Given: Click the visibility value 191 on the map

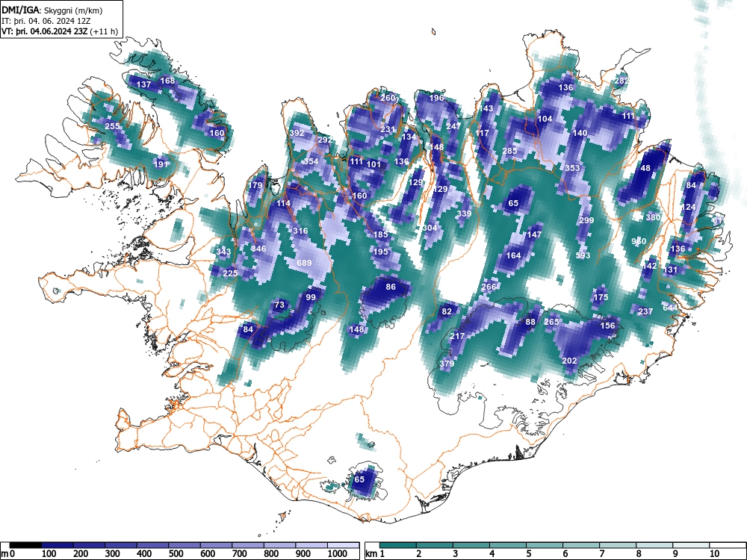Looking at the screenshot, I should point(161,164).
